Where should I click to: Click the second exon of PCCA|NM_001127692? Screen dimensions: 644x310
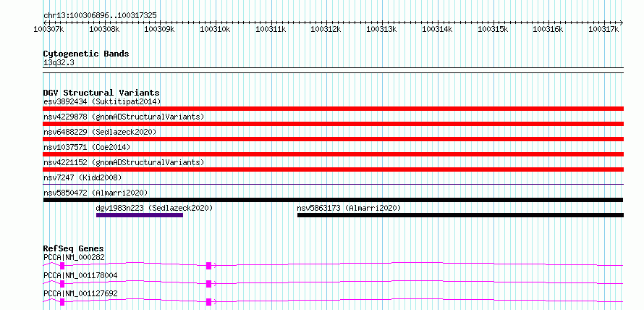[x=208, y=302]
